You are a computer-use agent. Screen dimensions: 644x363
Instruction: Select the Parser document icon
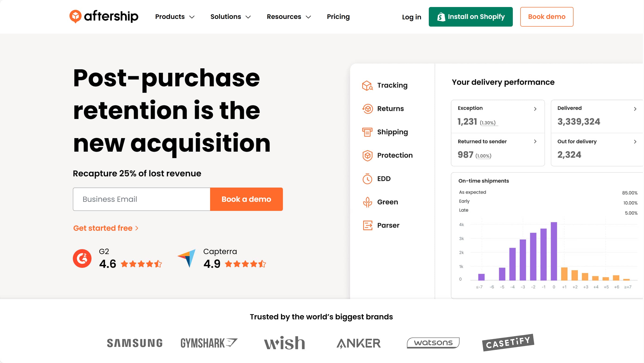tap(367, 225)
